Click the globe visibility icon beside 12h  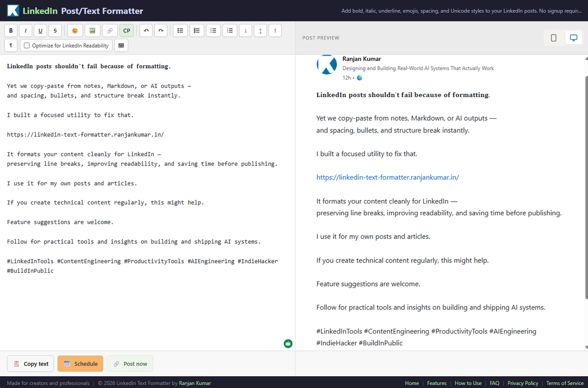pyautogui.click(x=360, y=78)
